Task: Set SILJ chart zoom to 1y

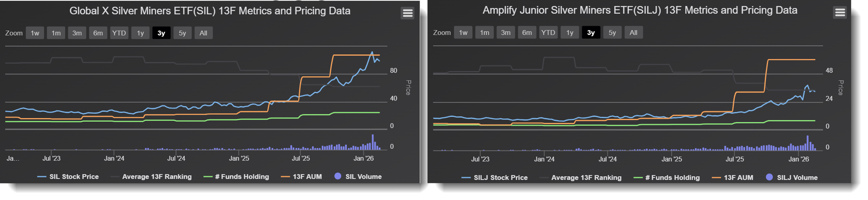Action: pos(570,33)
